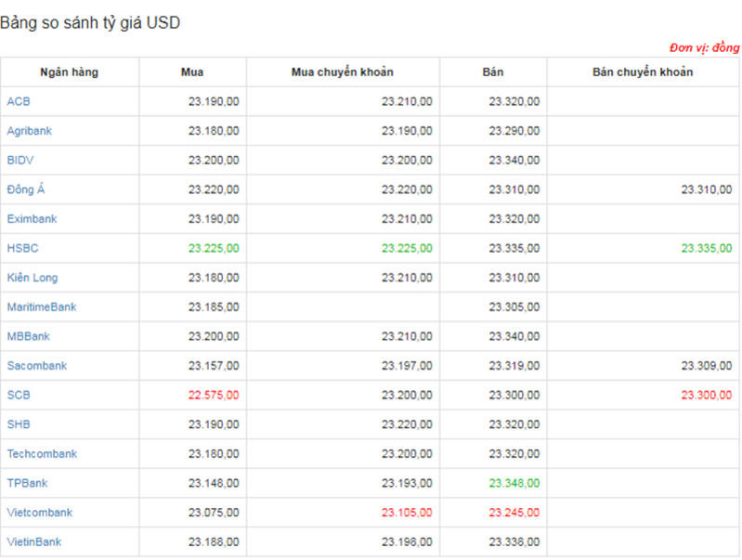742x560 pixels.
Task: Open the SCB bank link
Action: pos(19,395)
